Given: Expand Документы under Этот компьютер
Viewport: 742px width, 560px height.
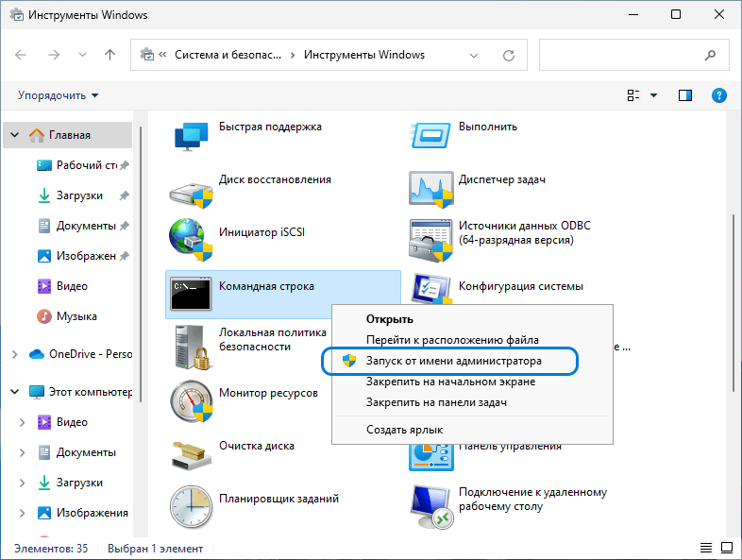Looking at the screenshot, I should point(22,452).
